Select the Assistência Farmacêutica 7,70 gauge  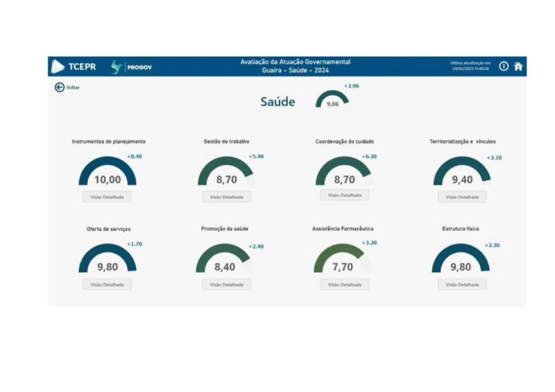pos(343,260)
